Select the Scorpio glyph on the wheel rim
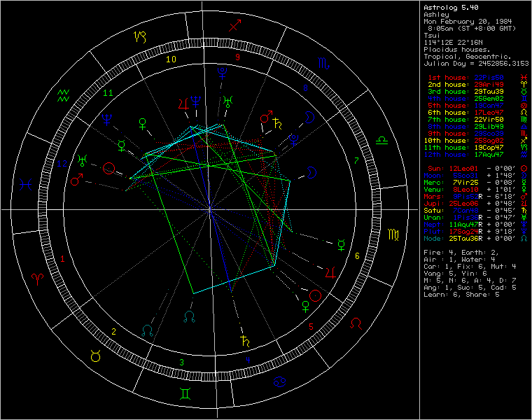Screen dimensions: 532x420 (323, 64)
